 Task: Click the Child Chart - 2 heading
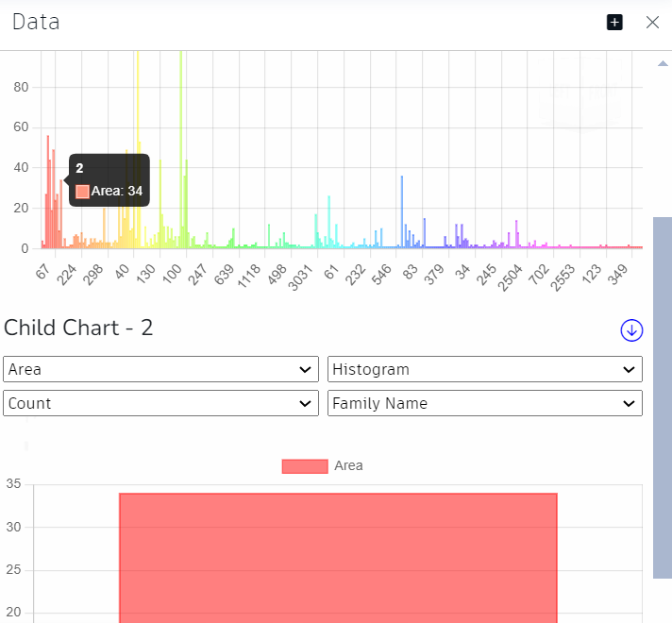click(78, 328)
